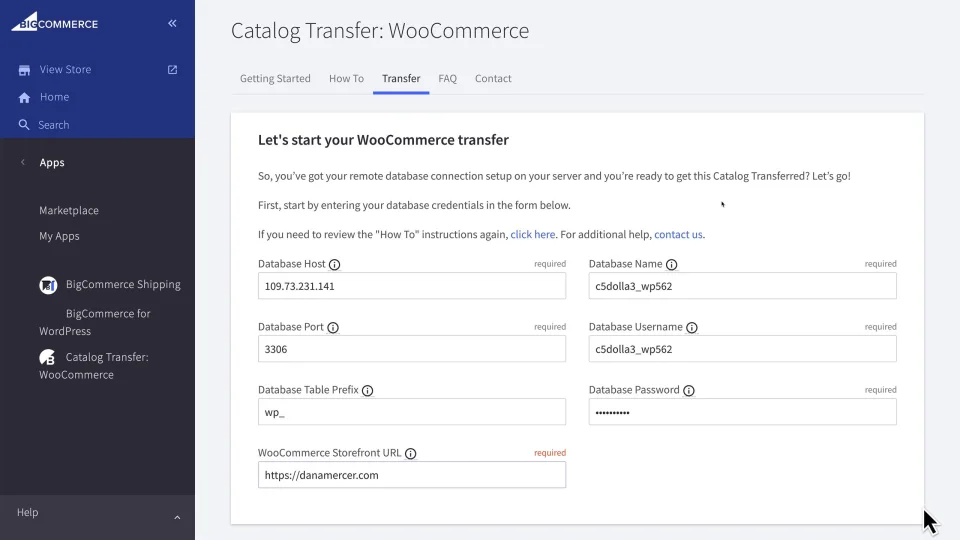Collapse the sidebar with the double-chevron icon

pyautogui.click(x=172, y=23)
